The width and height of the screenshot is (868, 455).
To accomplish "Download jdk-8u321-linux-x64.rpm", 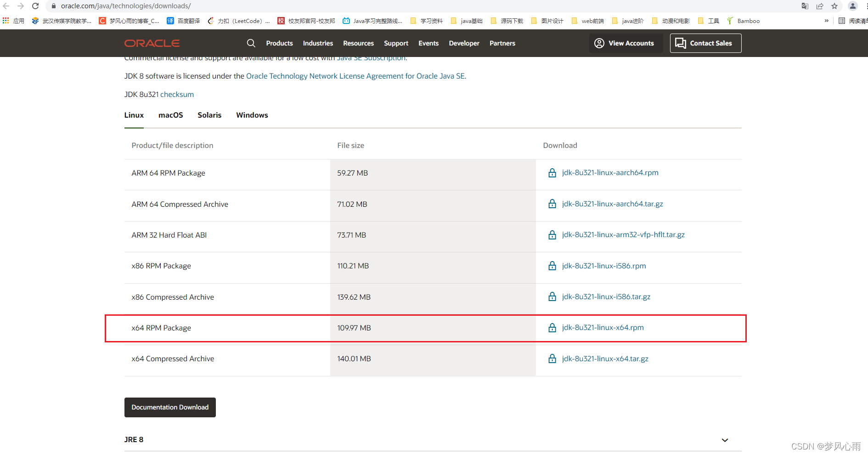I will (x=603, y=328).
